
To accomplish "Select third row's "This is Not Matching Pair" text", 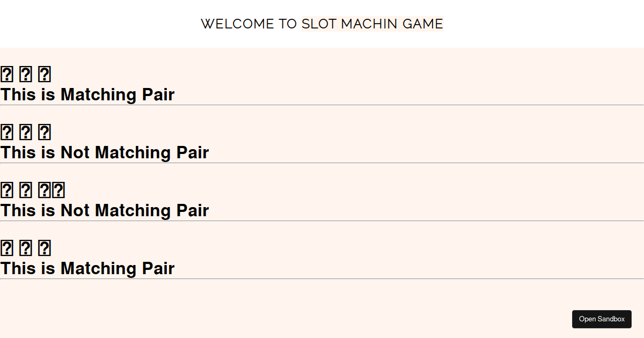I will point(105,210).
